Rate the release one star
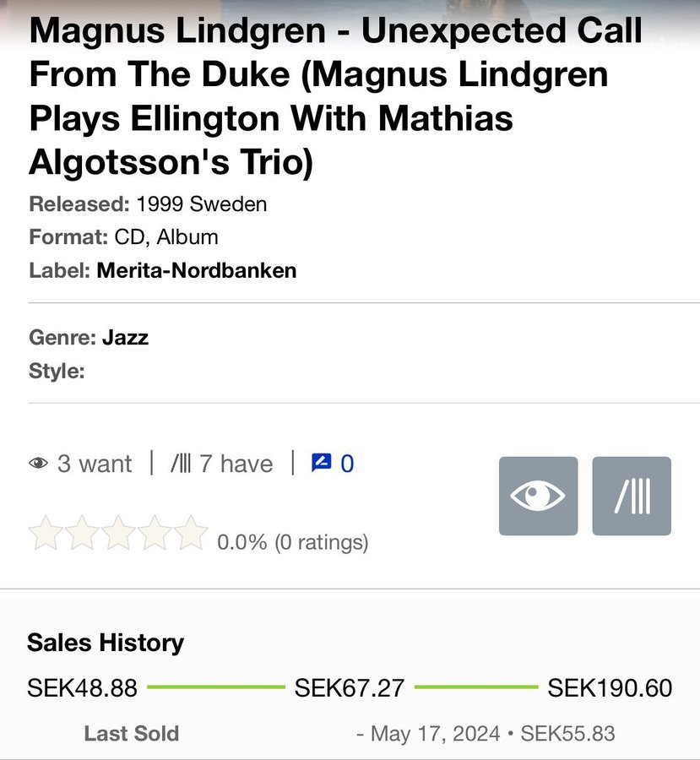 [x=46, y=533]
